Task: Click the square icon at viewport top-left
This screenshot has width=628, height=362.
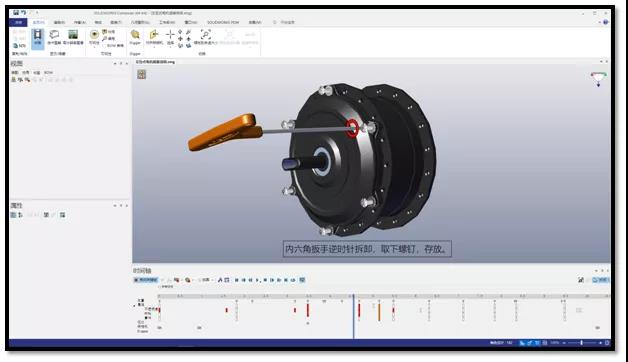Action: pos(142,74)
